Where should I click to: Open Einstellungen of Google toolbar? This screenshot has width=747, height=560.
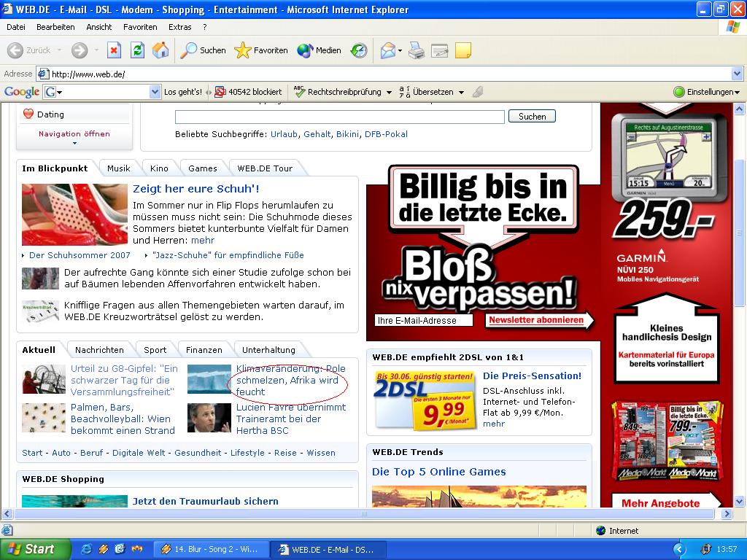tap(706, 92)
